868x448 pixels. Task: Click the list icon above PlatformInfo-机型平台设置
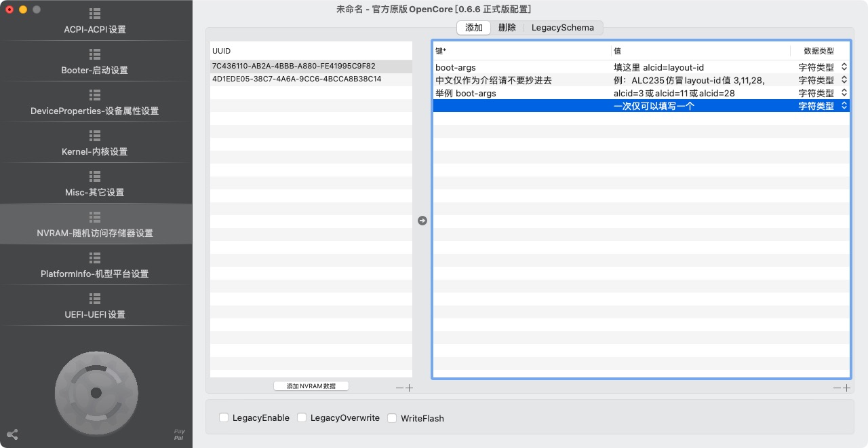(x=95, y=258)
